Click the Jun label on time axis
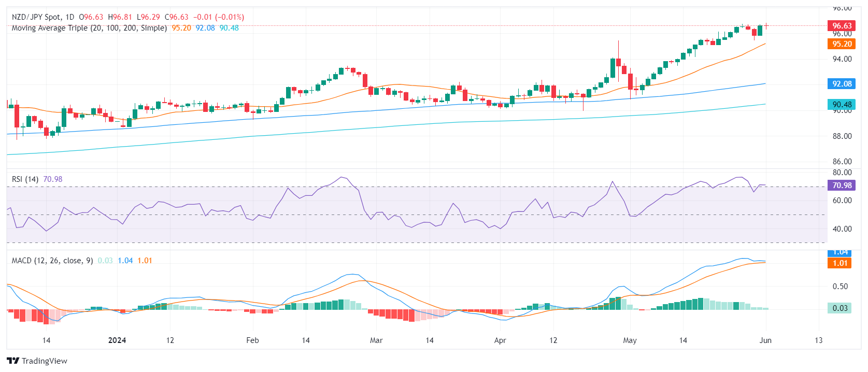Image resolution: width=868 pixels, height=372 pixels. click(765, 340)
